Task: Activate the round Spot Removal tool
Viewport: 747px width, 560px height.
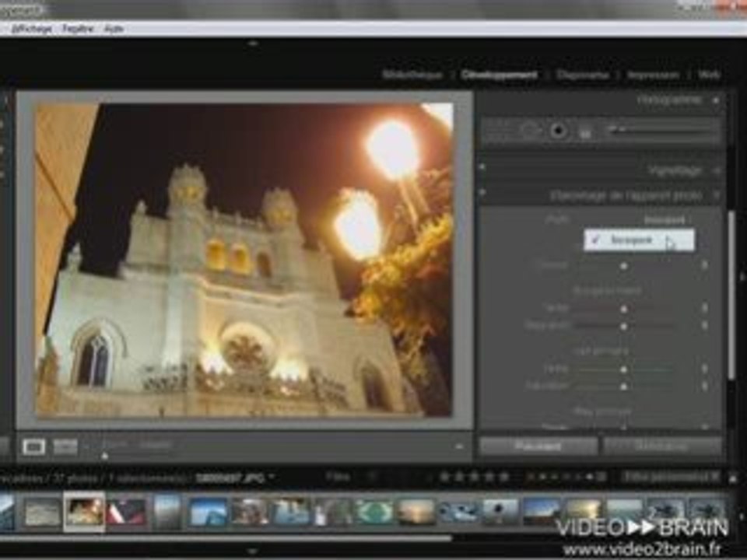Action: pyautogui.click(x=529, y=130)
